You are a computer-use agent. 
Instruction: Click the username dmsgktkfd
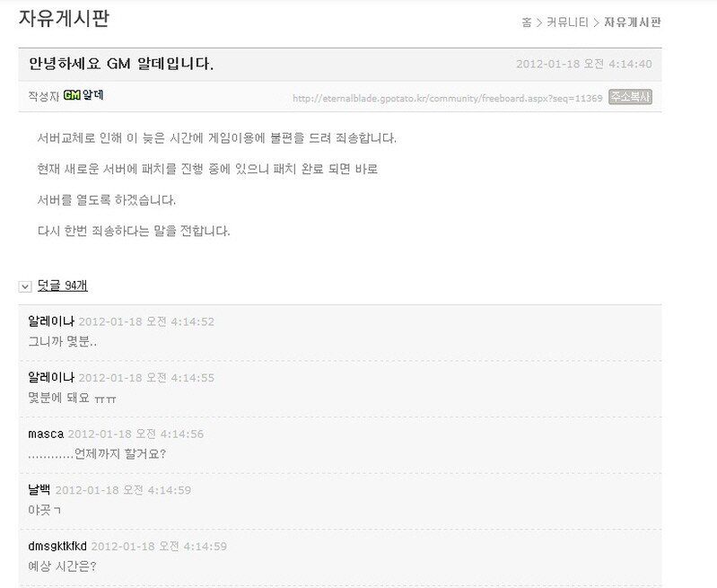(57, 546)
